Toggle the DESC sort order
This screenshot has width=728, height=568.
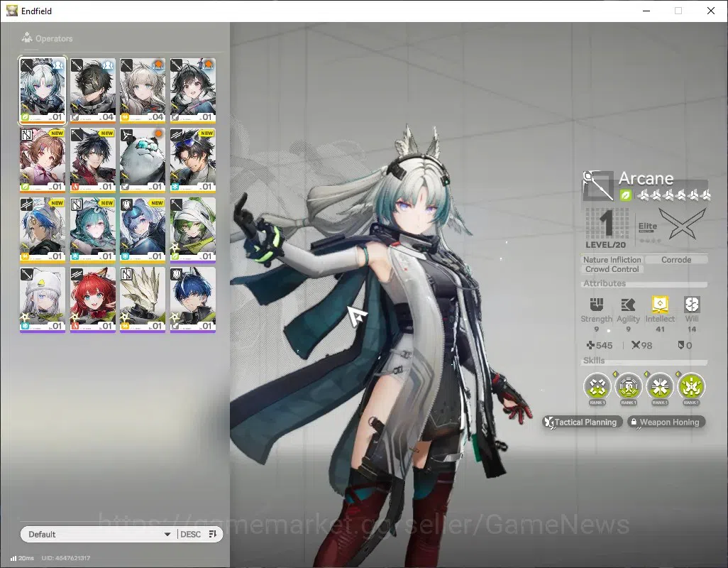coord(190,534)
